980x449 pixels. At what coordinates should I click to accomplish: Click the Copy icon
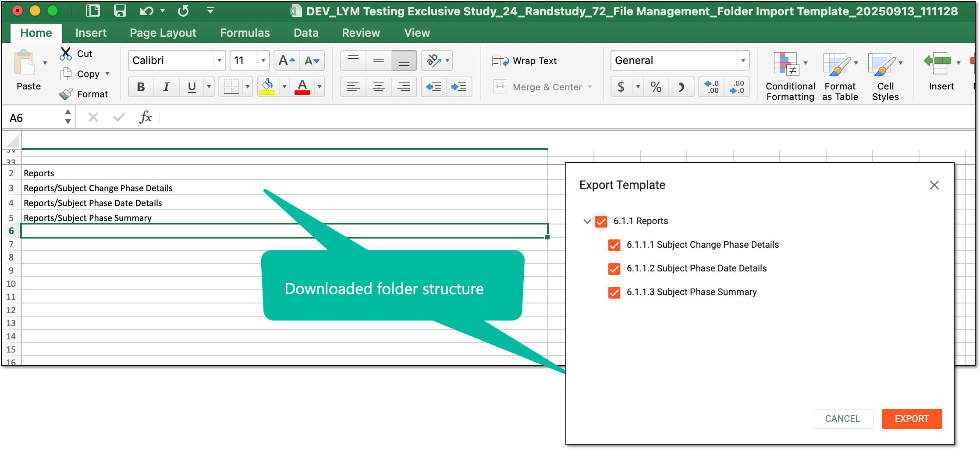click(66, 74)
